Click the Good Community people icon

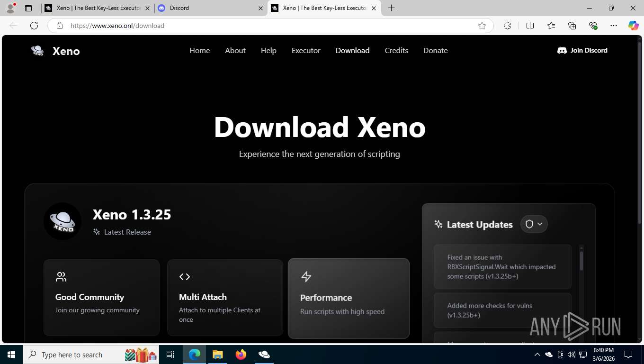(61, 277)
